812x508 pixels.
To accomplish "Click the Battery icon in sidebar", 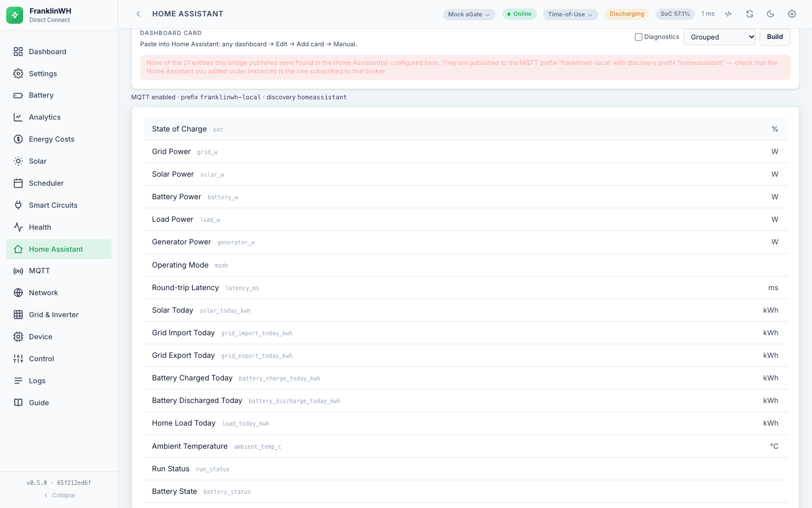I will [x=18, y=95].
